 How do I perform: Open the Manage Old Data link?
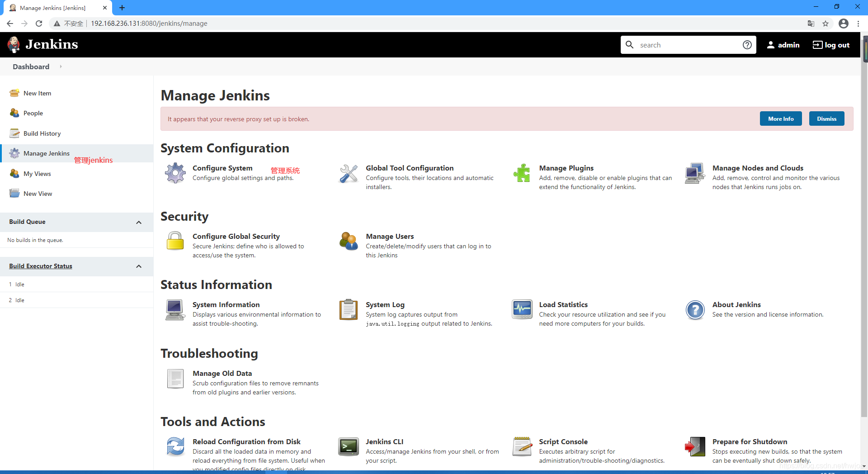(222, 373)
